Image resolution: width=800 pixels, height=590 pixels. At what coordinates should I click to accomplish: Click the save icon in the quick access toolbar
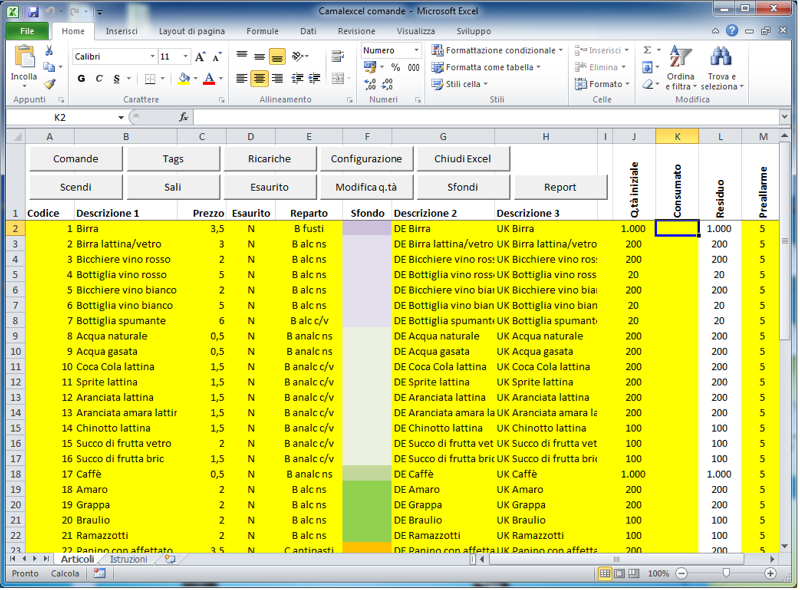click(x=34, y=12)
